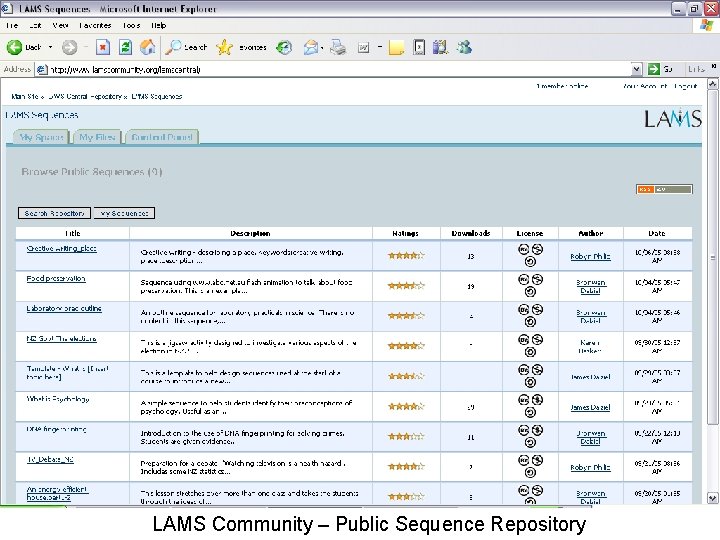Click the History clock toolbar icon
Viewport: 720px width, 540px height.
(x=285, y=47)
